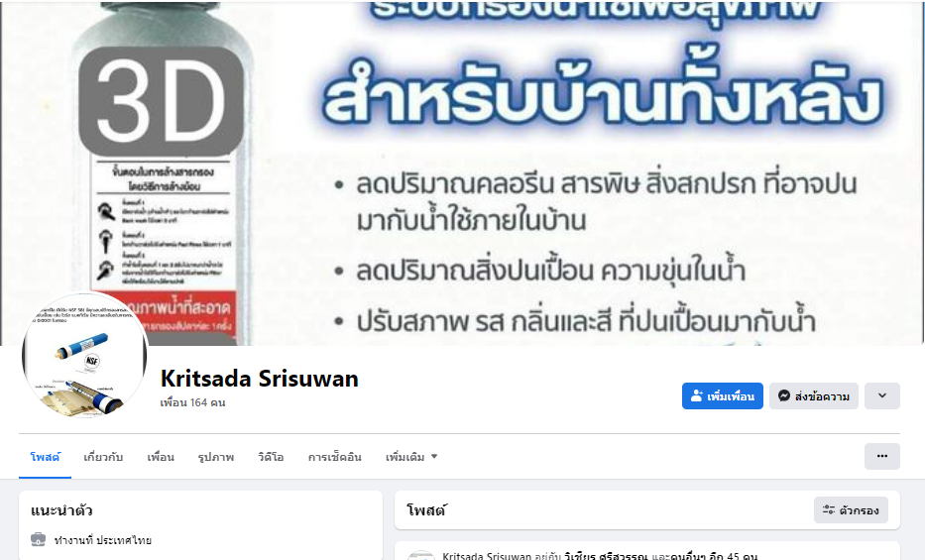Click the ตัวกรอง filter button
925x560 pixels.
851,509
